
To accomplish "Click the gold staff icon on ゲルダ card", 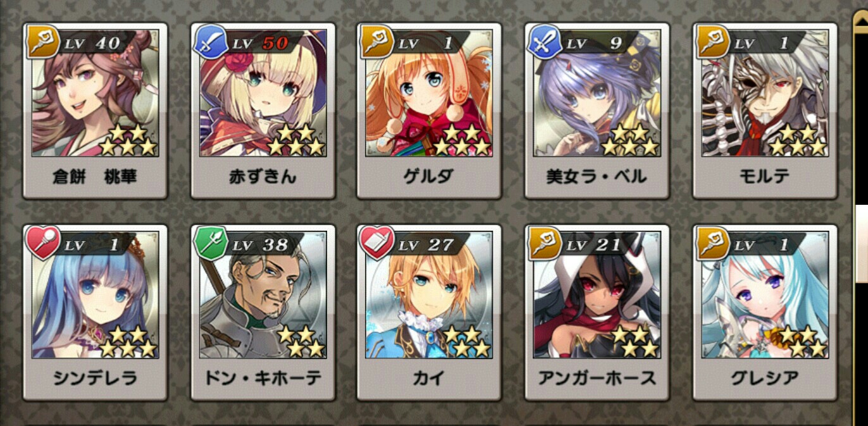I will coord(377,42).
